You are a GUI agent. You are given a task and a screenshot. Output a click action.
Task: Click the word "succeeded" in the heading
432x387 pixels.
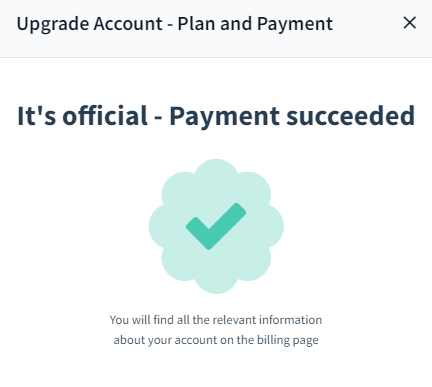(x=351, y=116)
